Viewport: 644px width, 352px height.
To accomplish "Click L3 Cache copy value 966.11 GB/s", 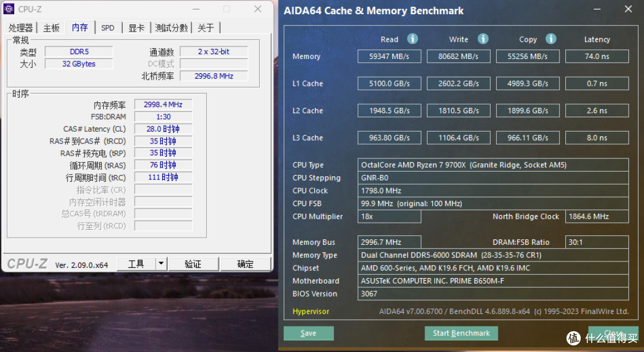I will 528,138.
